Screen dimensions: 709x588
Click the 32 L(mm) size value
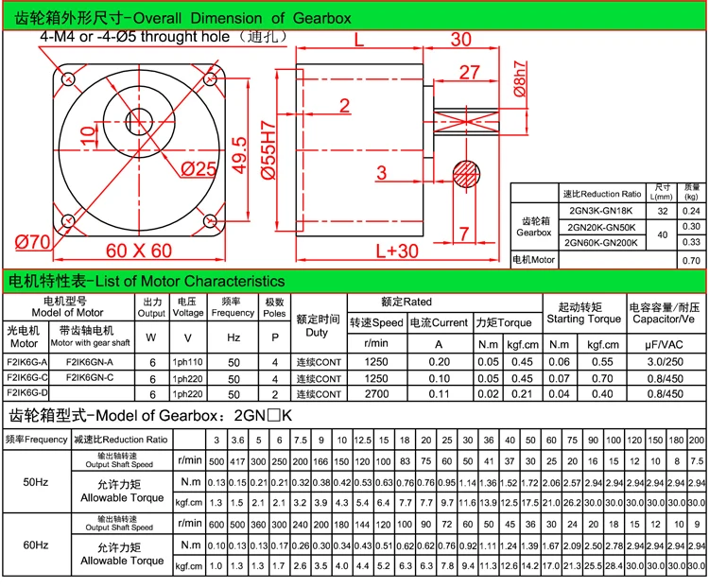[663, 211]
